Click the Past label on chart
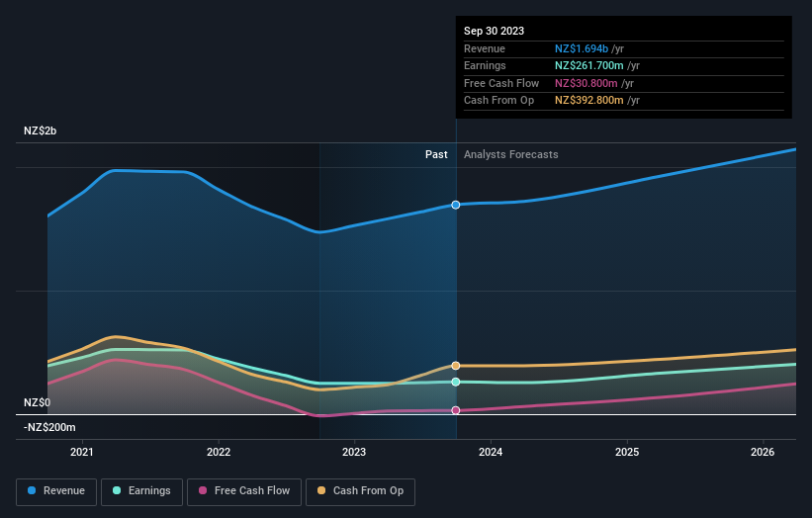 [436, 155]
